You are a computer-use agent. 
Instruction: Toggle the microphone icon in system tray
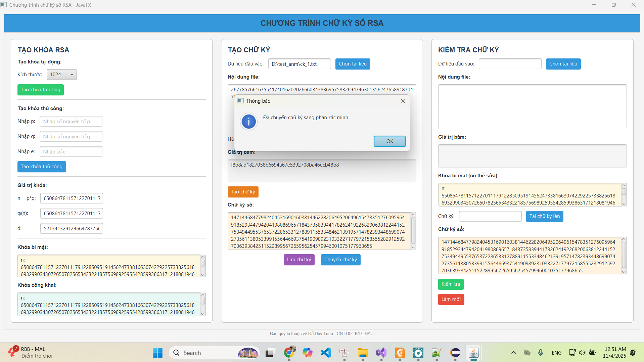tap(540, 353)
